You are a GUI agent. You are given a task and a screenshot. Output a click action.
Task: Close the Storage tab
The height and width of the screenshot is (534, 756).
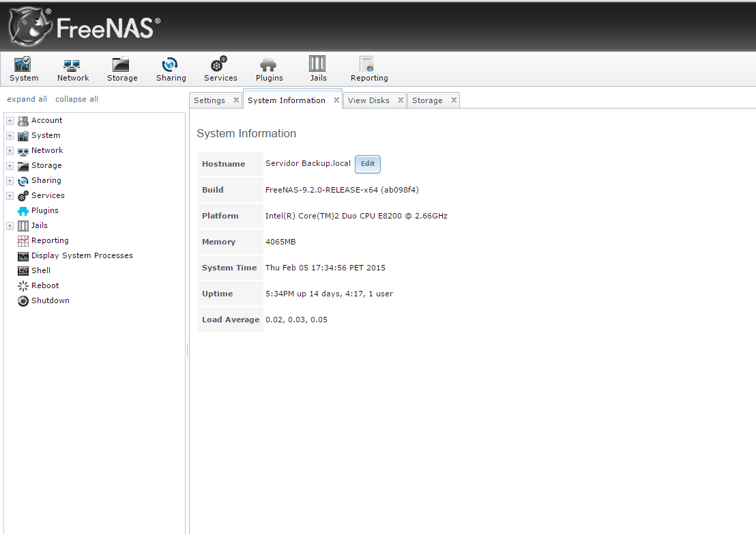(454, 100)
